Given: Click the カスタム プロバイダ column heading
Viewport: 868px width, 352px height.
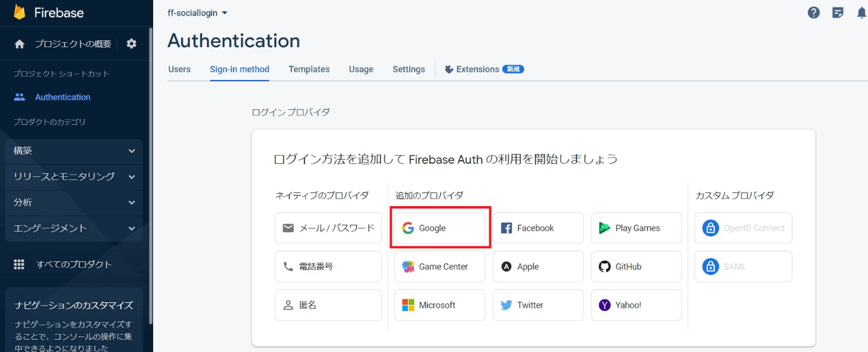Looking at the screenshot, I should [735, 196].
